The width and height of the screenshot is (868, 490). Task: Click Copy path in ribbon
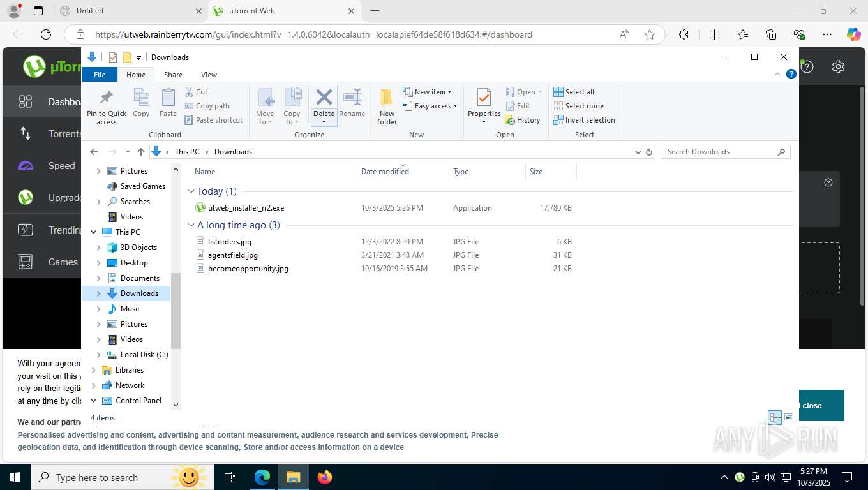[207, 106]
